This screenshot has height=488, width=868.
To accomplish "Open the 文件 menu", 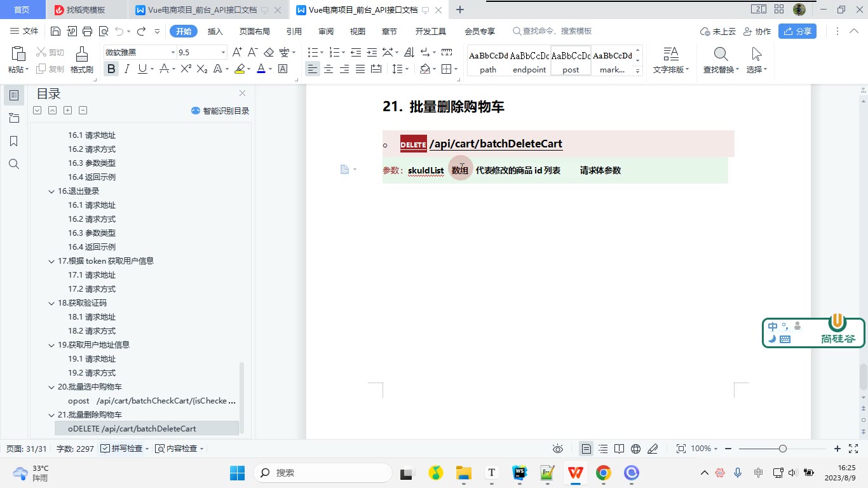I will coord(24,31).
